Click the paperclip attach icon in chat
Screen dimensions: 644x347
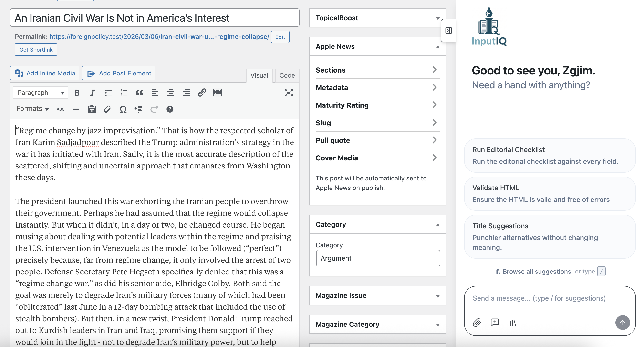[477, 323]
